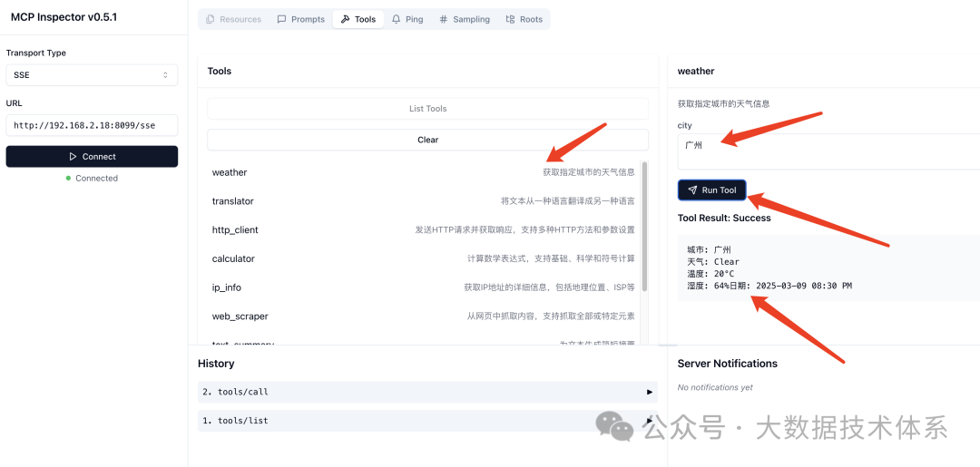Click the Tools wrench icon
This screenshot has width=980, height=467.
345,19
